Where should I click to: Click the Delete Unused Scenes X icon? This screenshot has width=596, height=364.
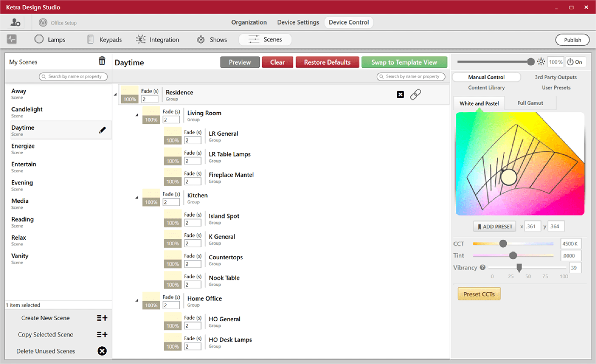click(102, 351)
